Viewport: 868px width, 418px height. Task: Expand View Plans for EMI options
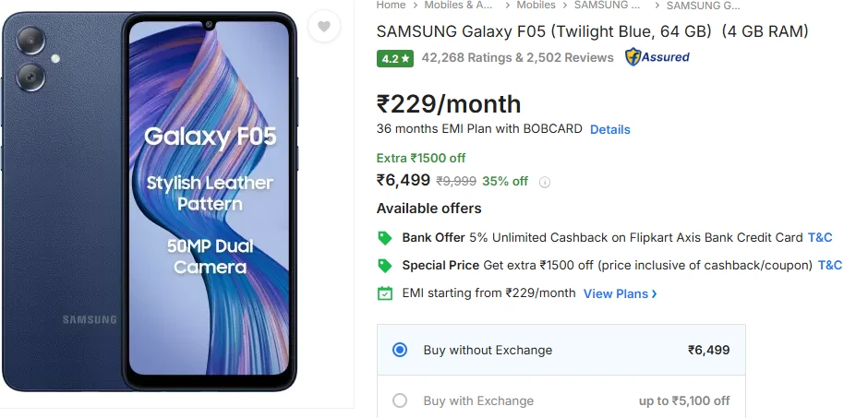point(621,293)
